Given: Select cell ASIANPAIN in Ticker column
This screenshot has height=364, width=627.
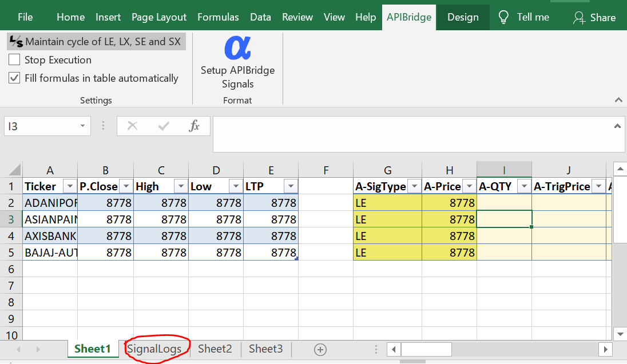Looking at the screenshot, I should click(50, 219).
